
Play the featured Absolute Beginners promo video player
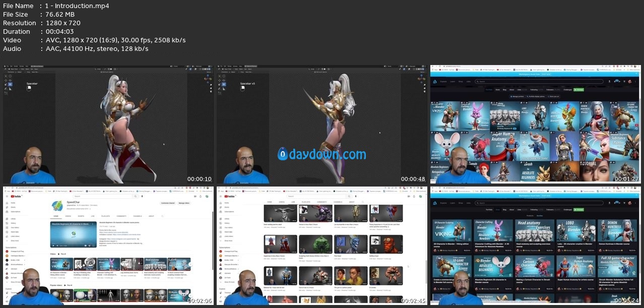pos(74,234)
